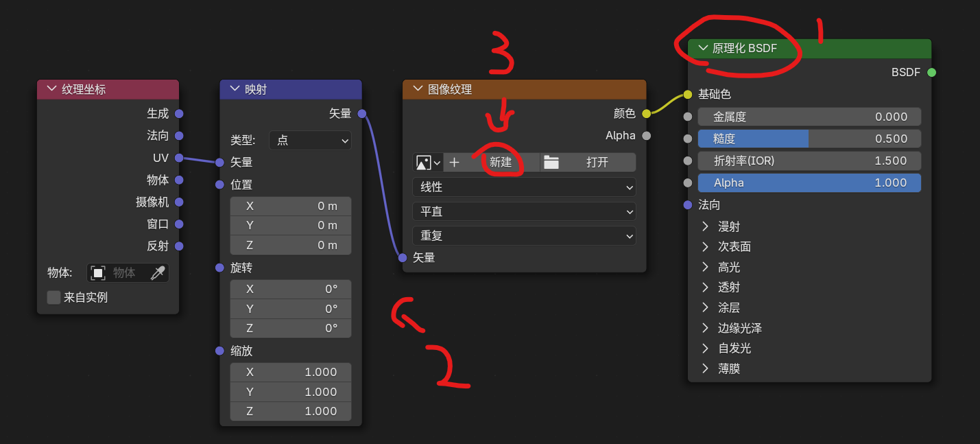The height and width of the screenshot is (444, 980).
Task: Click the 缩放 Y field
Action: click(x=291, y=392)
